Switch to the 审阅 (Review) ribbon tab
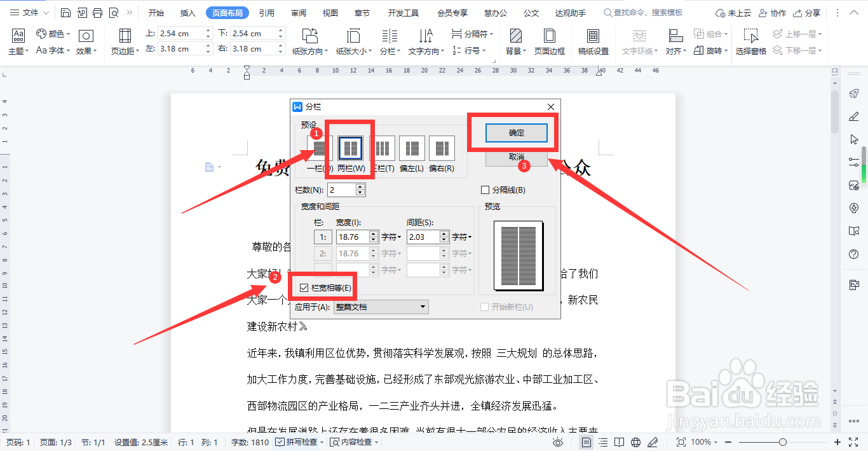868x451 pixels. [x=299, y=11]
